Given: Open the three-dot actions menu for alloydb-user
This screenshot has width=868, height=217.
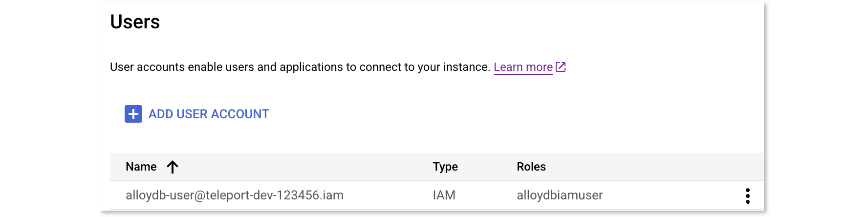Looking at the screenshot, I should (747, 195).
